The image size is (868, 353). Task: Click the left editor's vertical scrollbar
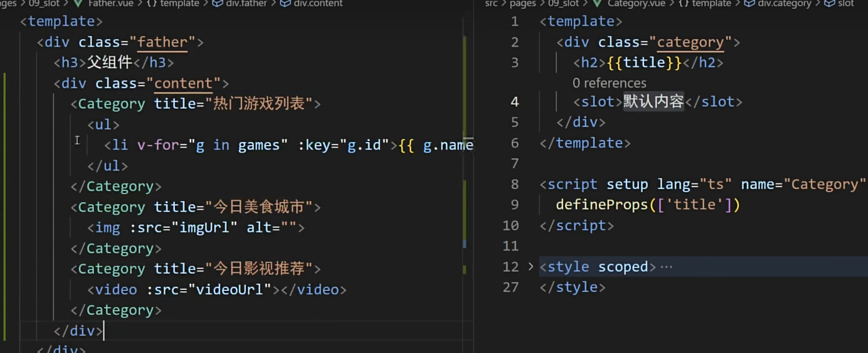[x=465, y=153]
